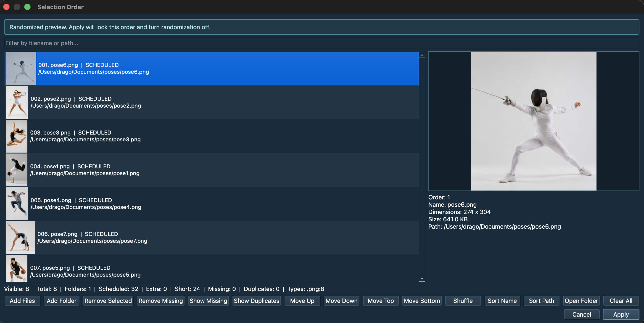Select the pose2.png tennis thumbnail

click(17, 102)
